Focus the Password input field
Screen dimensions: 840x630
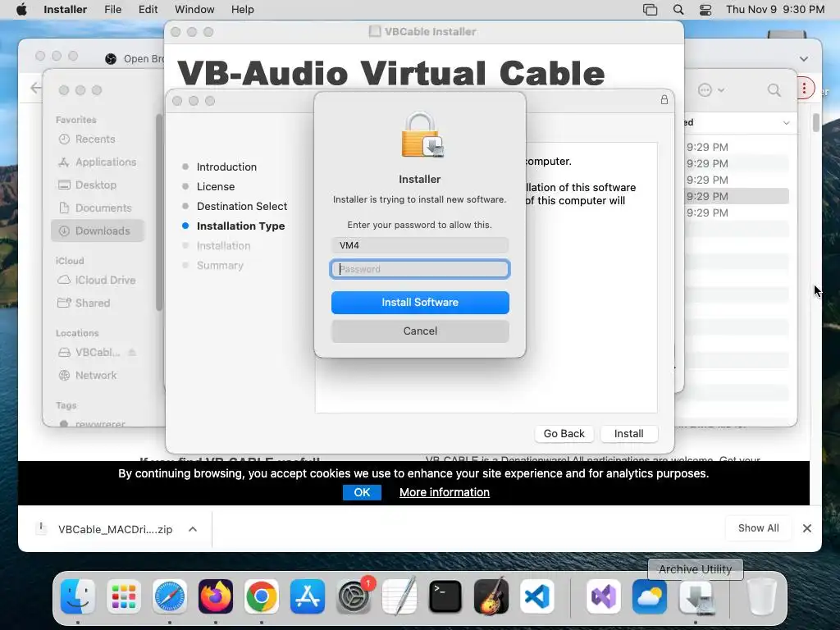pos(420,269)
